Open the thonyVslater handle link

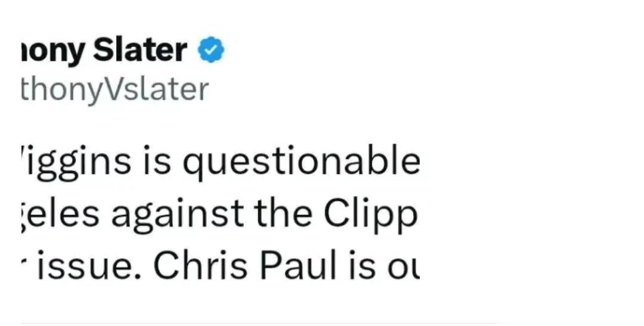(114, 90)
